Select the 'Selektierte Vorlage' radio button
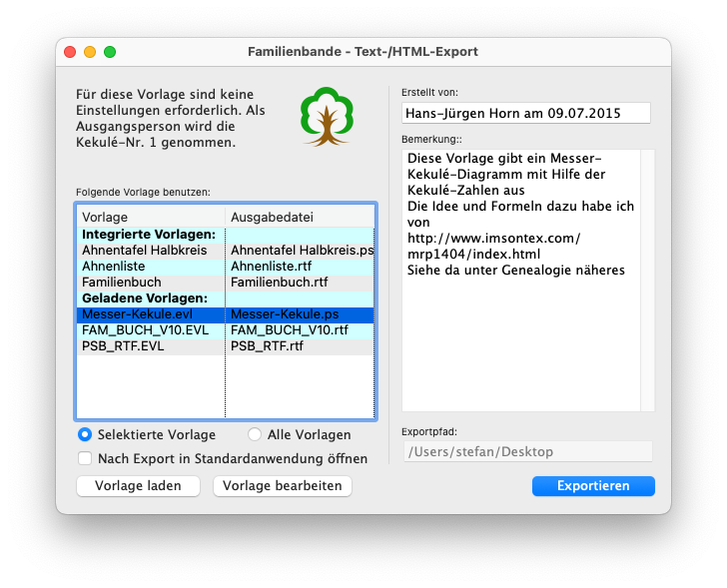Image resolution: width=727 pixels, height=588 pixels. [85, 434]
